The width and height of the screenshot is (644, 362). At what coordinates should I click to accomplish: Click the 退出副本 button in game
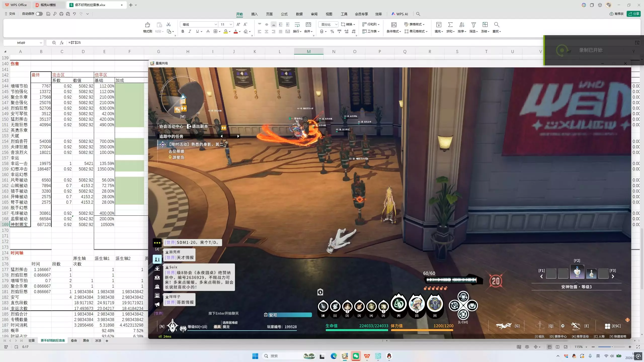(197, 126)
